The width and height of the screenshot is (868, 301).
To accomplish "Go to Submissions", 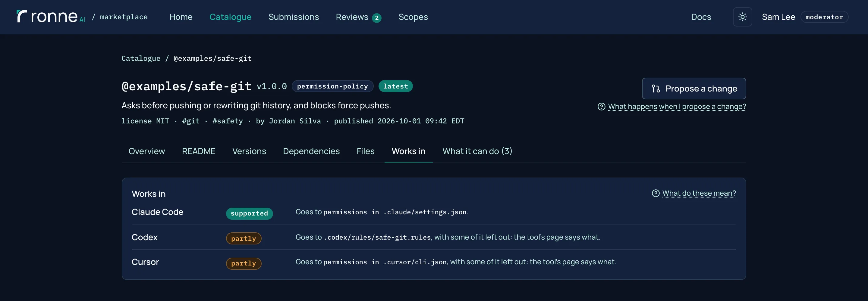I will click(294, 17).
